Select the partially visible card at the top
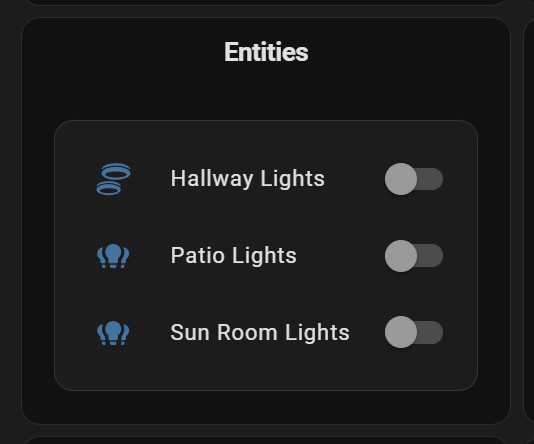The height and width of the screenshot is (444, 534). click(x=266, y=2)
